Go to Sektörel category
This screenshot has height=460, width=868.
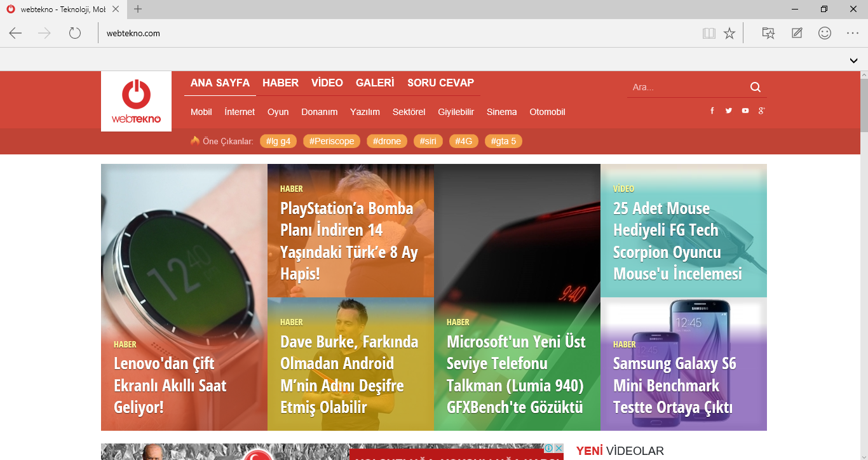[x=409, y=112]
